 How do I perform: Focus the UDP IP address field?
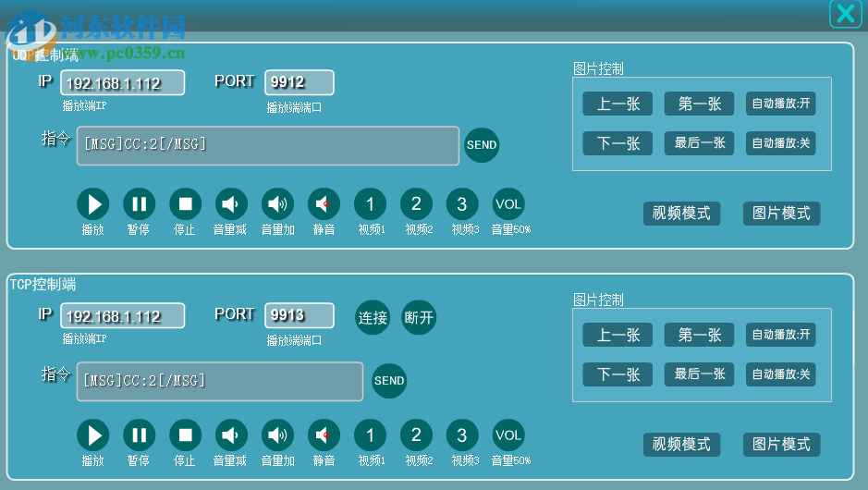tap(122, 83)
